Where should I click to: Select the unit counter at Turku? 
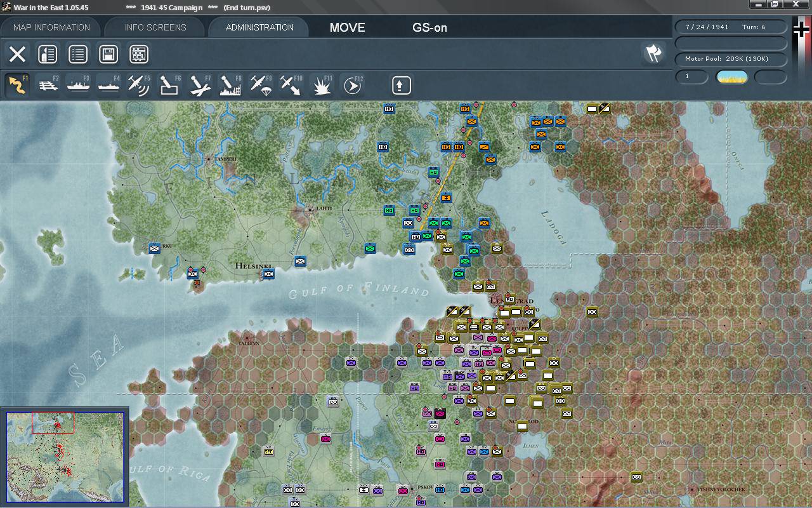[x=154, y=248]
